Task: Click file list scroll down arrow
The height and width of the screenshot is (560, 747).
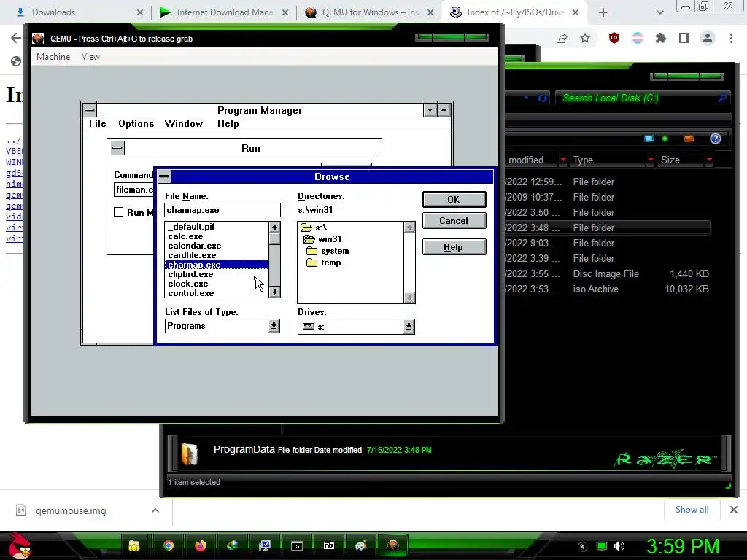Action: (274, 292)
